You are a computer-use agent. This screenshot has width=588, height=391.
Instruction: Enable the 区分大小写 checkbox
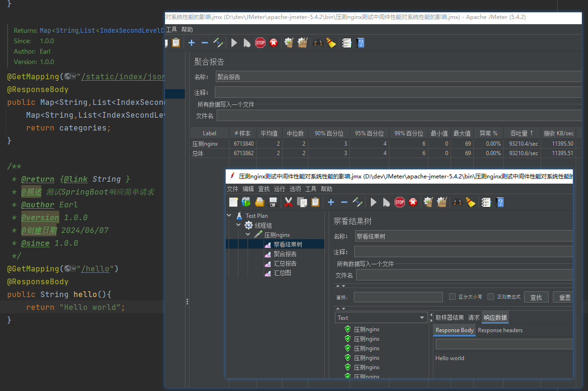pos(452,297)
